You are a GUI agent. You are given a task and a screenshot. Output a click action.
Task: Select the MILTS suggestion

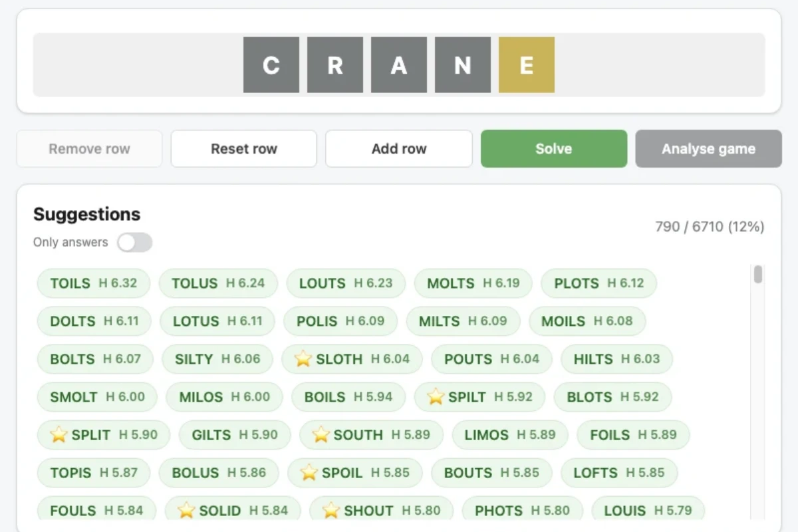(463, 321)
